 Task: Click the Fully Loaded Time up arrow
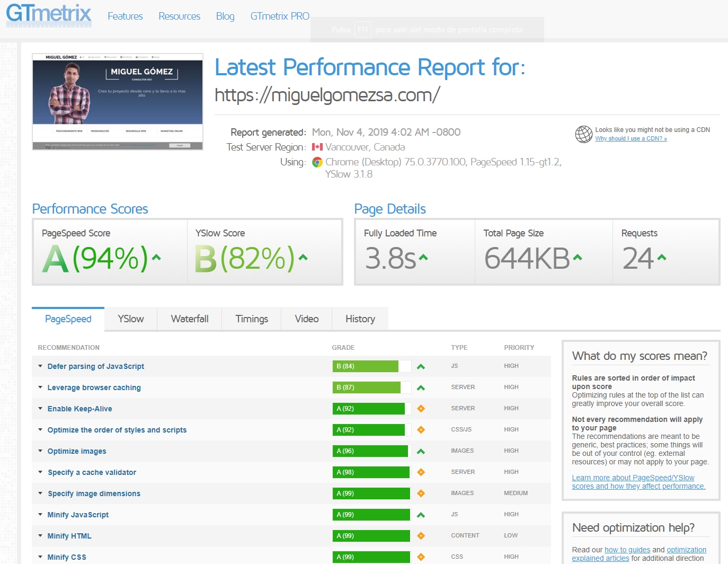[423, 258]
